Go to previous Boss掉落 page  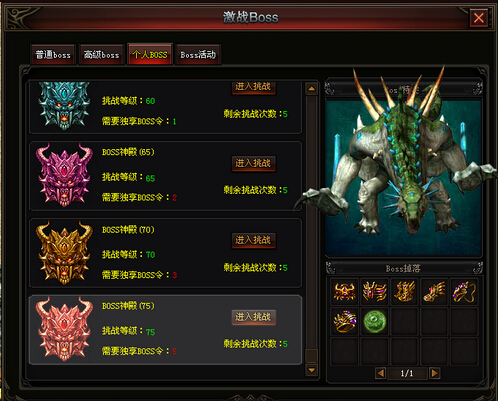click(380, 373)
